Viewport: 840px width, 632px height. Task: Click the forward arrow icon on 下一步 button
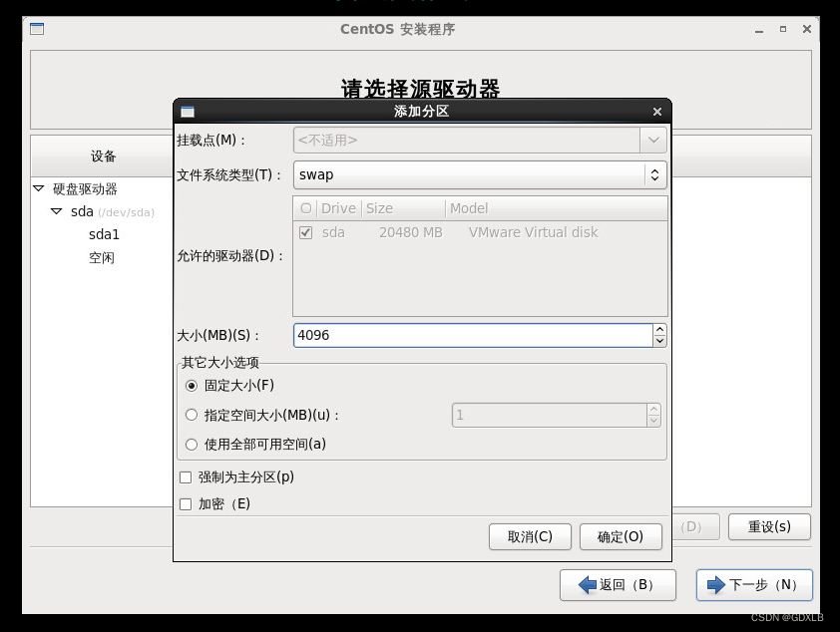[714, 585]
